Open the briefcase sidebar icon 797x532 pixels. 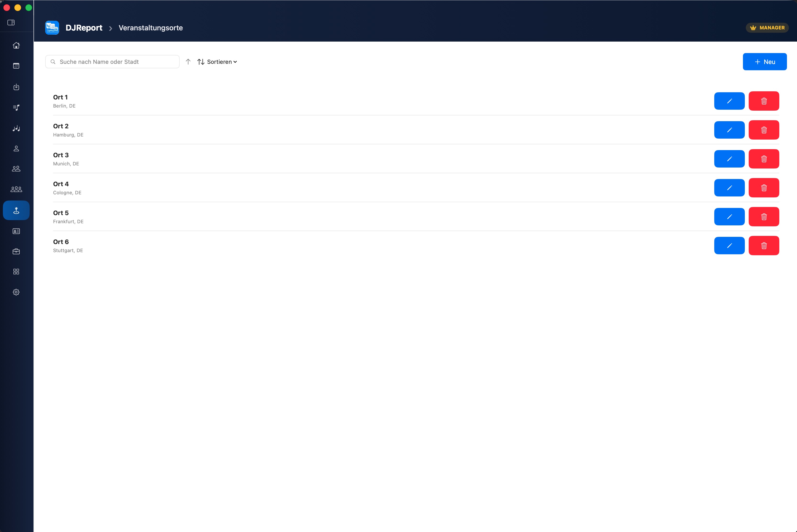[16, 251]
